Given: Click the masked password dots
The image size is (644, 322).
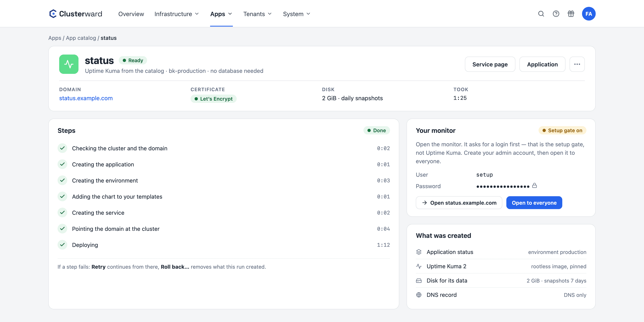Looking at the screenshot, I should pos(503,187).
